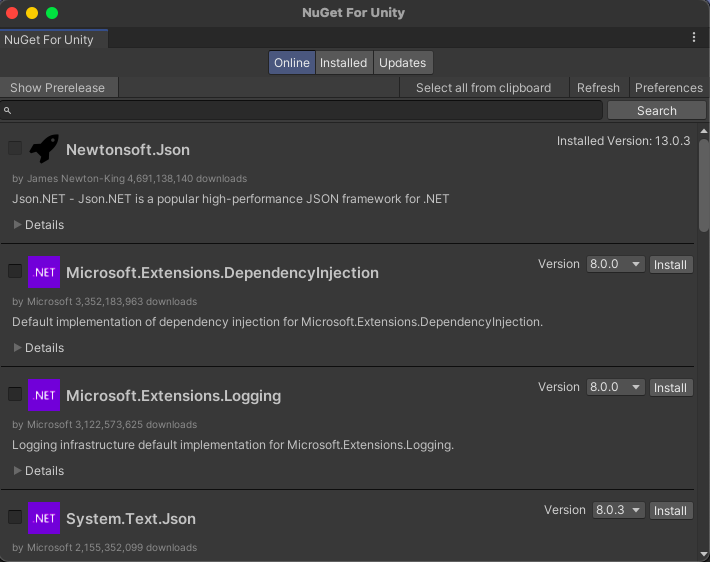Screen dimensions: 710x562
Task: Click the '2,155,352,099 downloads' line
Action: click(136, 548)
